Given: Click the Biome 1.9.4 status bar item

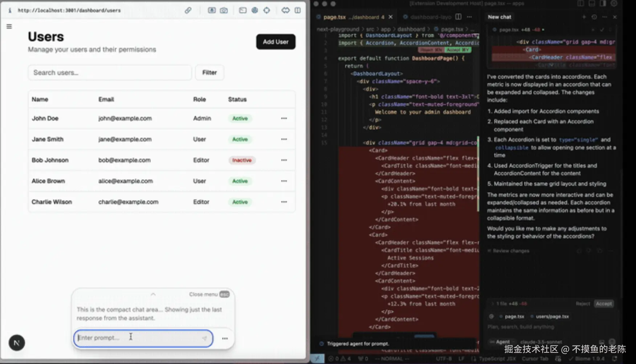Looking at the screenshot, I should pyautogui.click(x=587, y=359).
